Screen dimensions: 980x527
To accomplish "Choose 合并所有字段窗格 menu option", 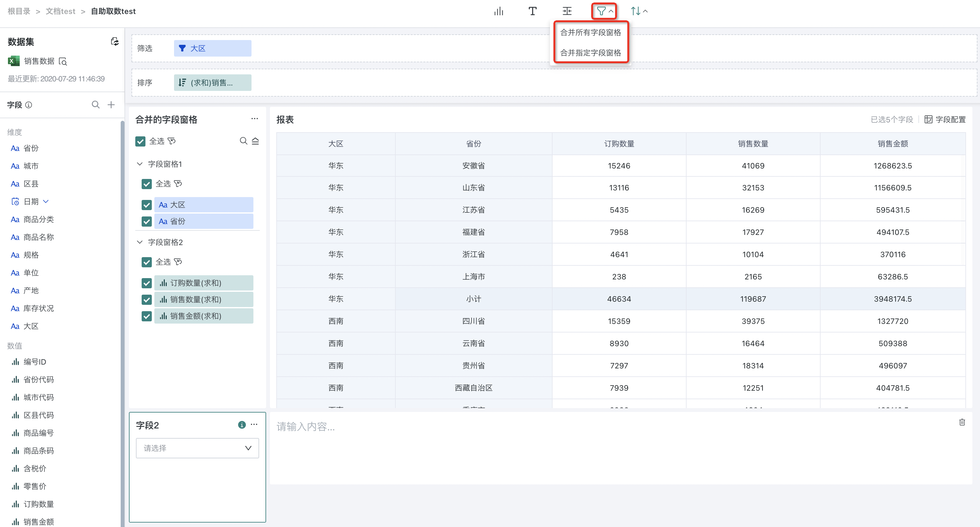I will point(590,32).
